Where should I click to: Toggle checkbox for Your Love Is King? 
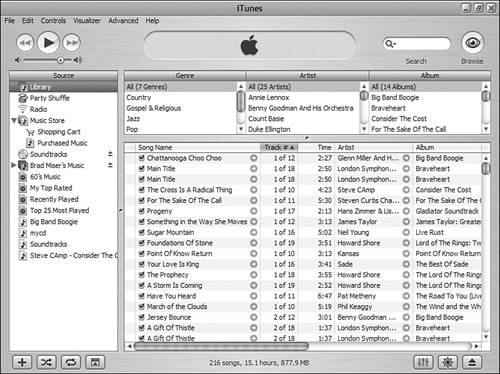click(x=142, y=264)
